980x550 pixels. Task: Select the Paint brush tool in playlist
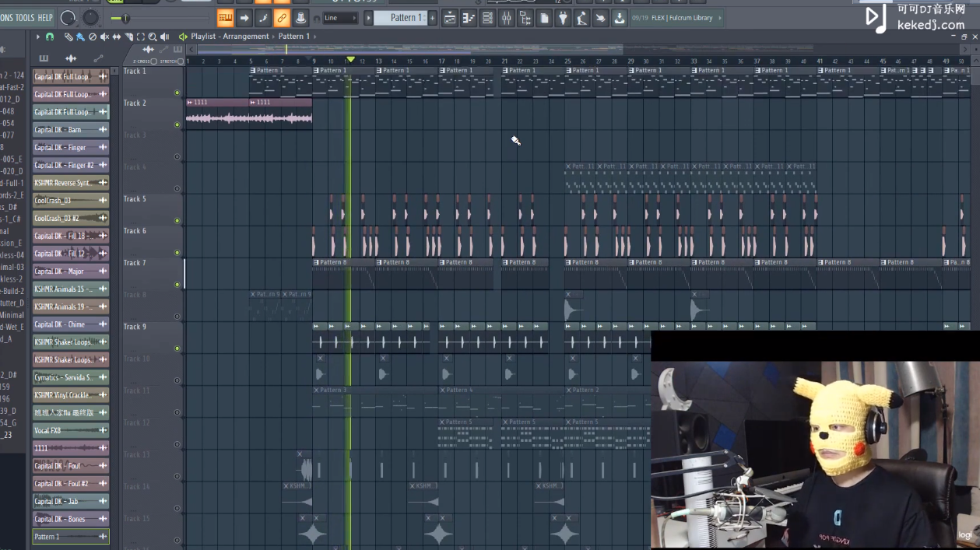click(x=80, y=37)
